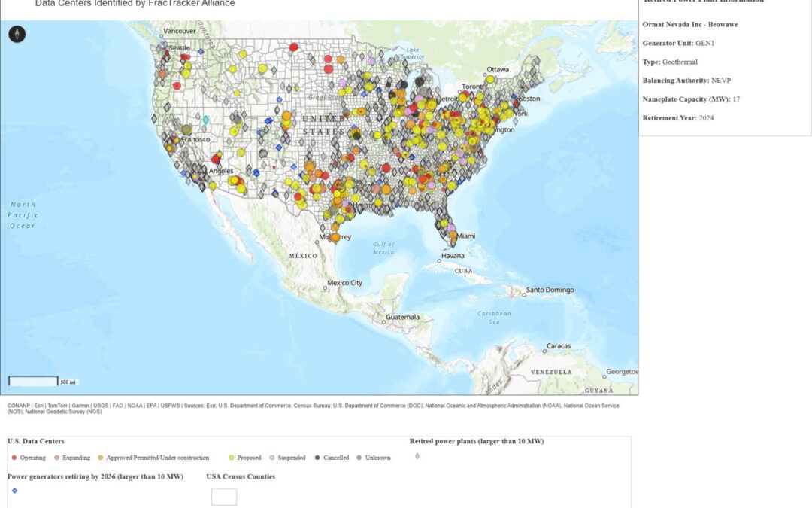812x508 pixels.
Task: Click the compass orientation icon on the map
Action: pos(17,34)
